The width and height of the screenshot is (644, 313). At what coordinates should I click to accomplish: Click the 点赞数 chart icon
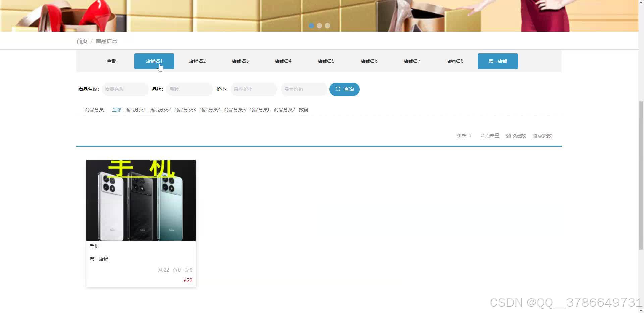click(534, 136)
